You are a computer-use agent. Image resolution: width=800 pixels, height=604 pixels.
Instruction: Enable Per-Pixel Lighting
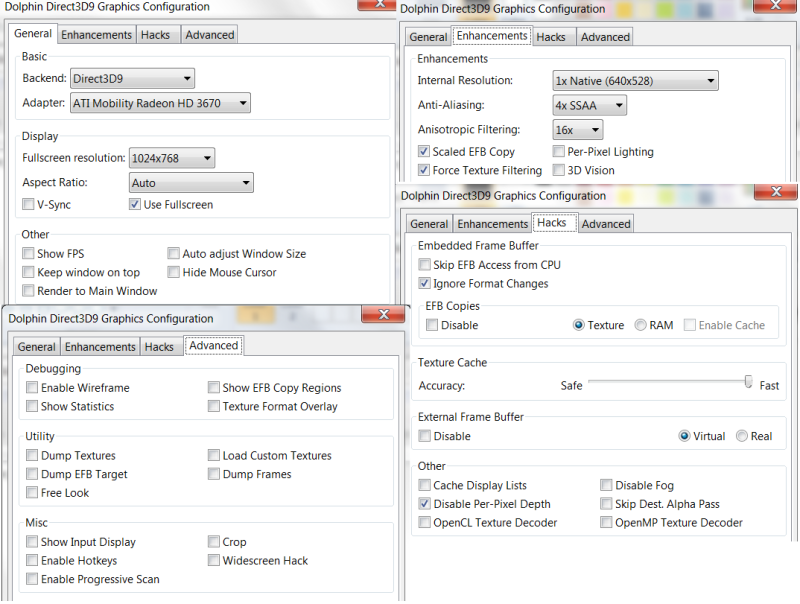558,151
